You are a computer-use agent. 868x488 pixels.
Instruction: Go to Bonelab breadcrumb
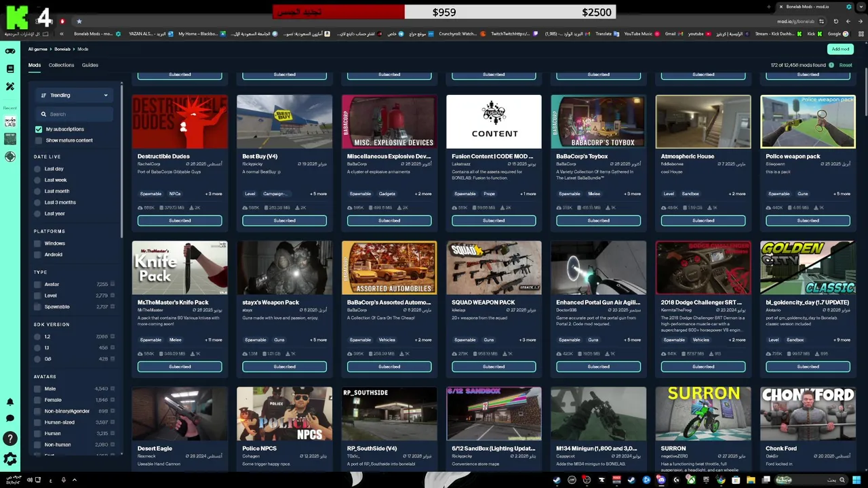pos(62,49)
